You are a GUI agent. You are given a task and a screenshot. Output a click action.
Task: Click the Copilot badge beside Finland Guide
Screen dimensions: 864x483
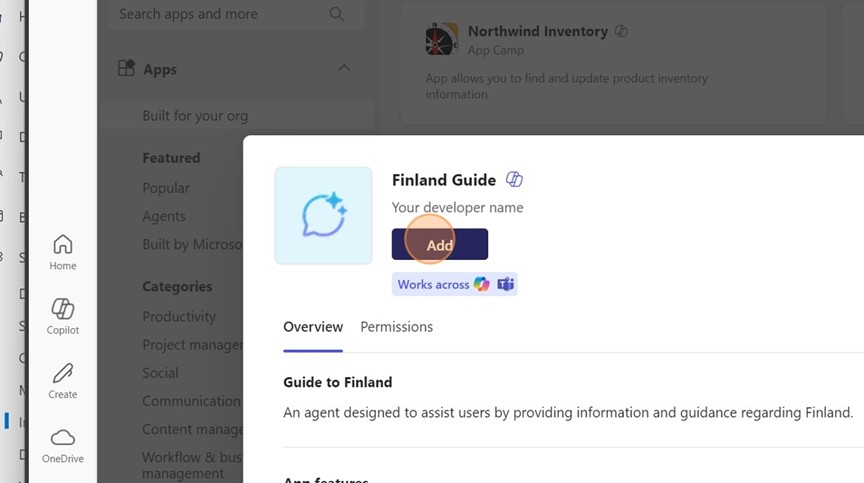(x=514, y=180)
